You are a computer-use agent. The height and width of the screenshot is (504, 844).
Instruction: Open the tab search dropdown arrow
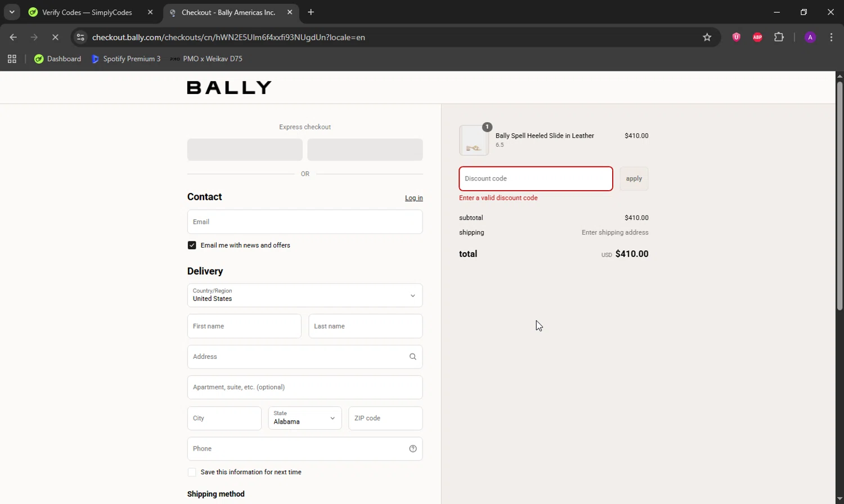12,12
